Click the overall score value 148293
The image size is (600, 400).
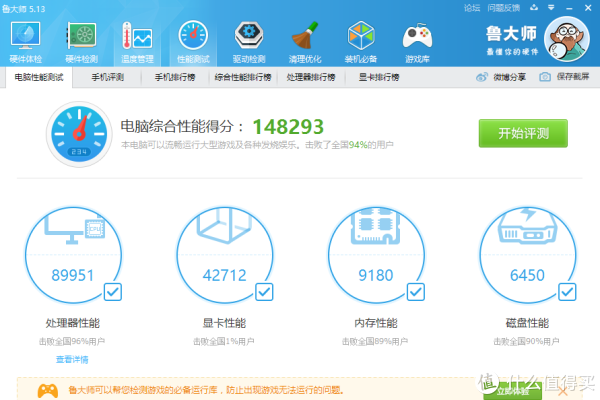pyautogui.click(x=288, y=127)
